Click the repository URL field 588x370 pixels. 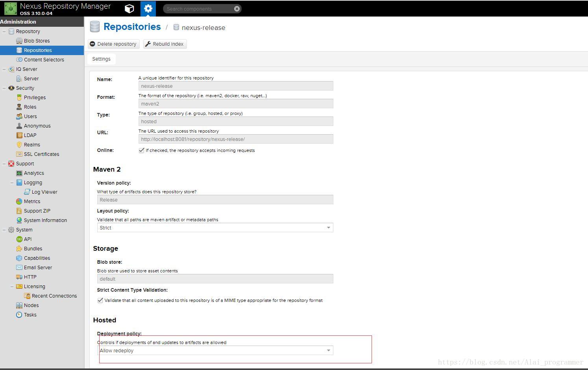point(236,139)
